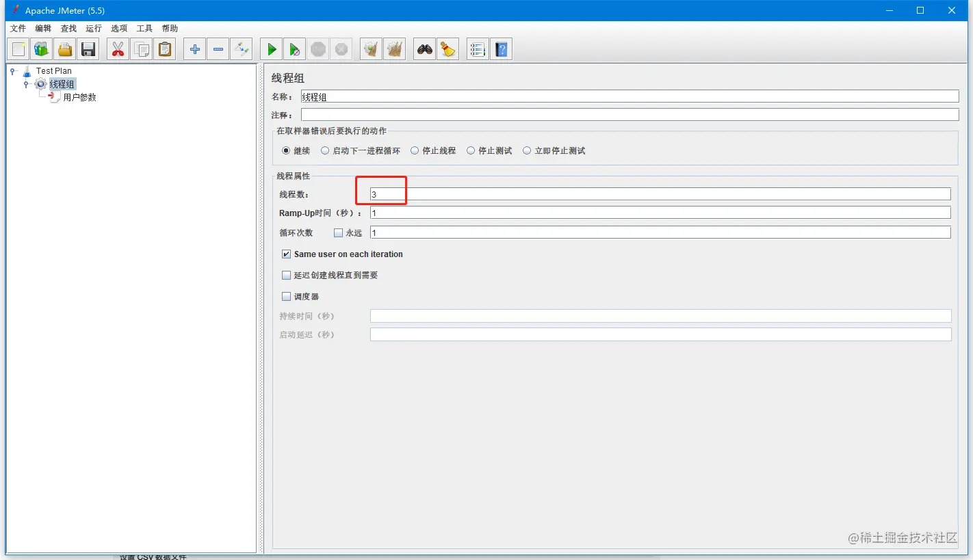This screenshot has height=560, width=973.
Task: Open the 编辑 menu
Action: point(43,29)
